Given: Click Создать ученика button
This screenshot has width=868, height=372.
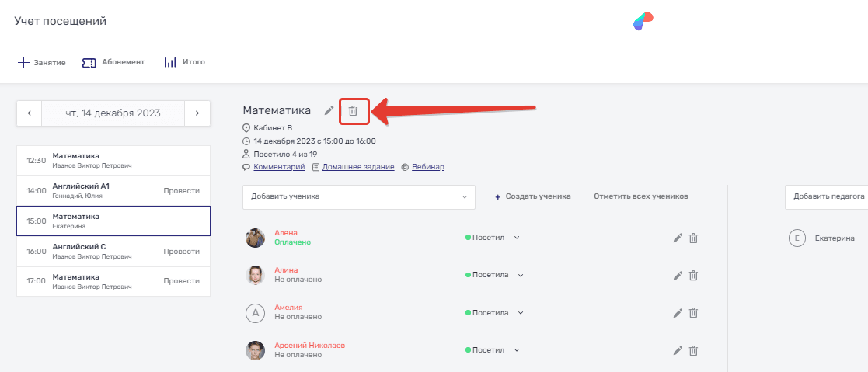Looking at the screenshot, I should [x=533, y=196].
